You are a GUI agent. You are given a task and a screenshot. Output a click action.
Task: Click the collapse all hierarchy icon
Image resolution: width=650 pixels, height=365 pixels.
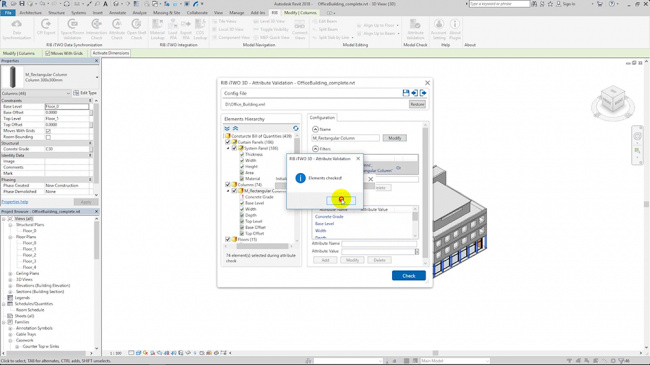pos(235,129)
